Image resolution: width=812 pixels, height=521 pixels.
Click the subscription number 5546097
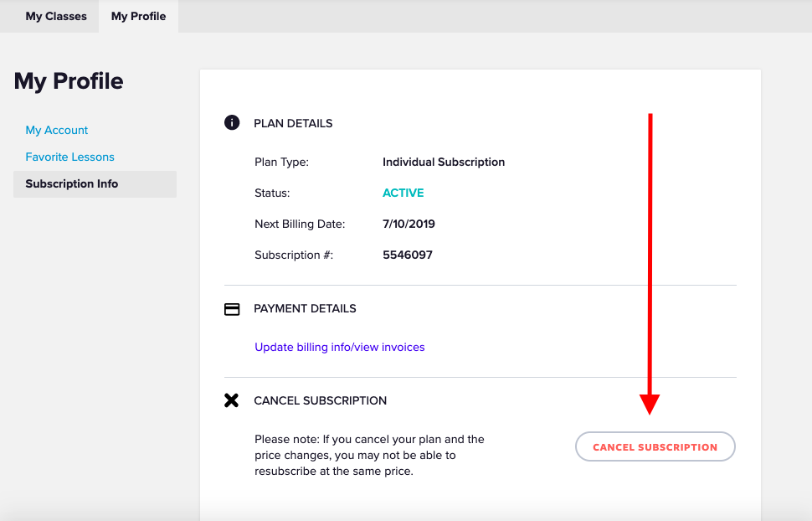pos(408,255)
